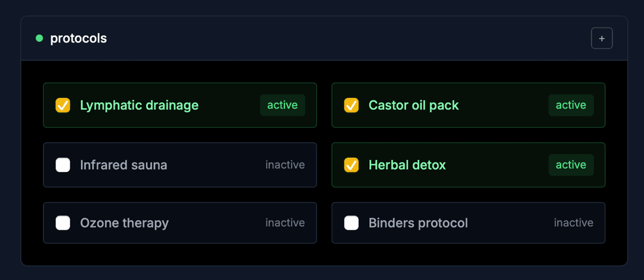Click inactive status on Binders protocol
This screenshot has width=644, height=280.
coord(573,223)
